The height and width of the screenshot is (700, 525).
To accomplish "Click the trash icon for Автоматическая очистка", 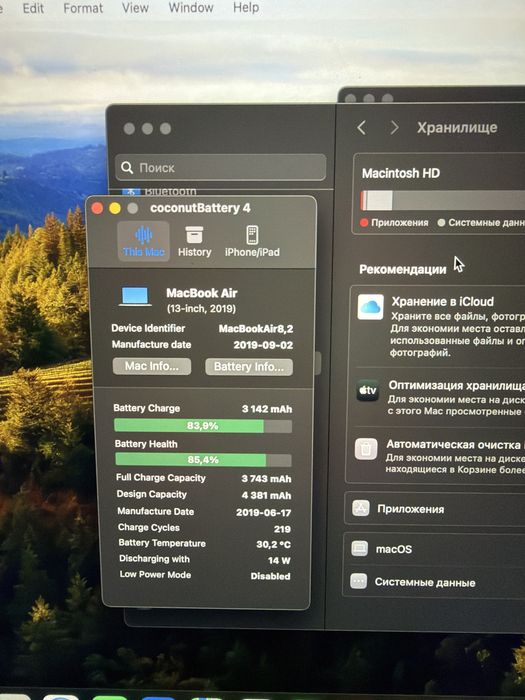I will (x=366, y=449).
